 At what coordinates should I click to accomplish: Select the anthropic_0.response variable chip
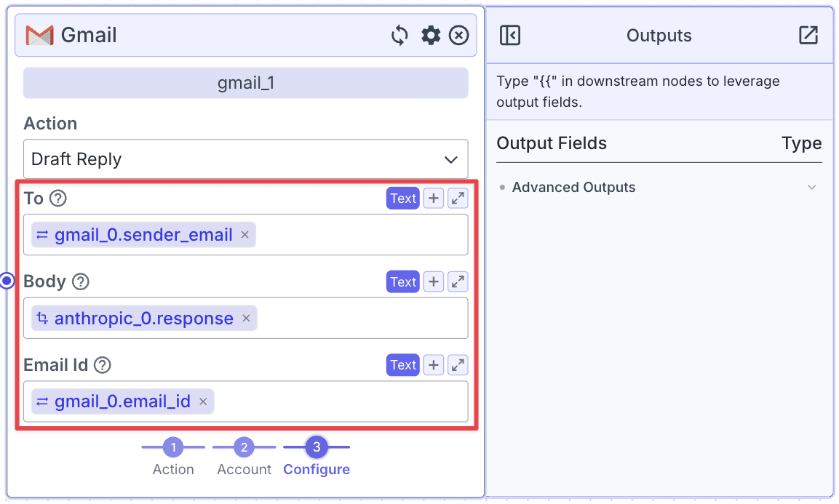pyautogui.click(x=144, y=319)
